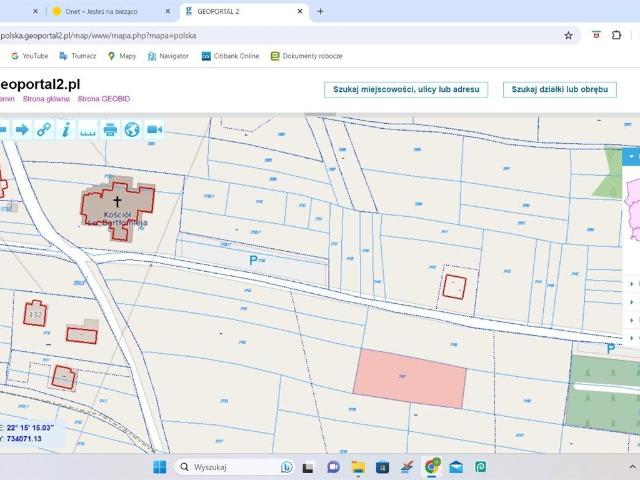Select the distance measurement ruler tool

click(x=88, y=129)
